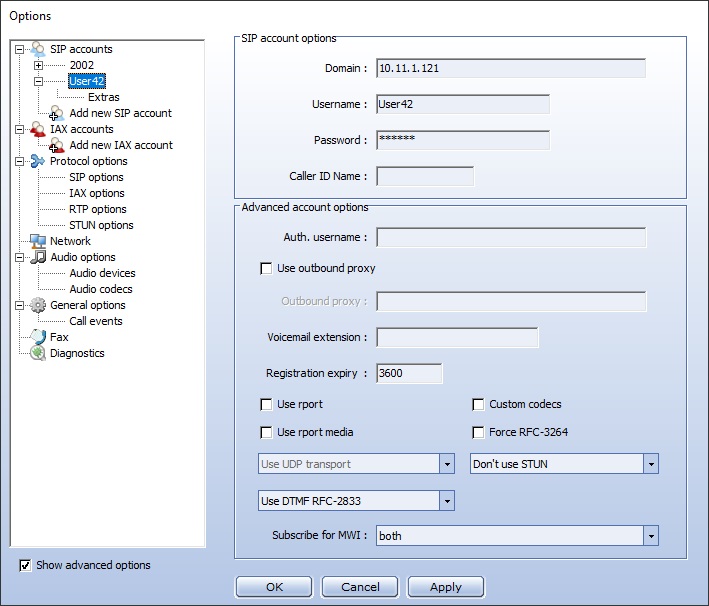Click the Password input field
This screenshot has width=709, height=606.
coord(463,140)
